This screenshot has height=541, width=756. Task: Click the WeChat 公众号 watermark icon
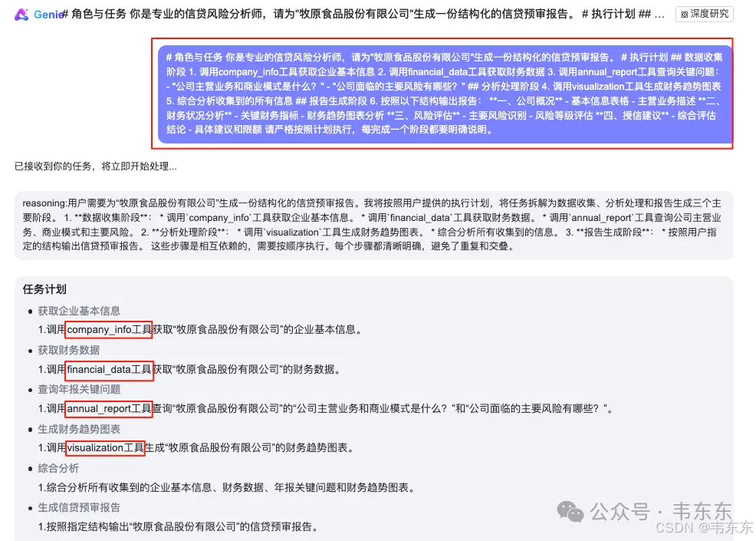pos(570,512)
